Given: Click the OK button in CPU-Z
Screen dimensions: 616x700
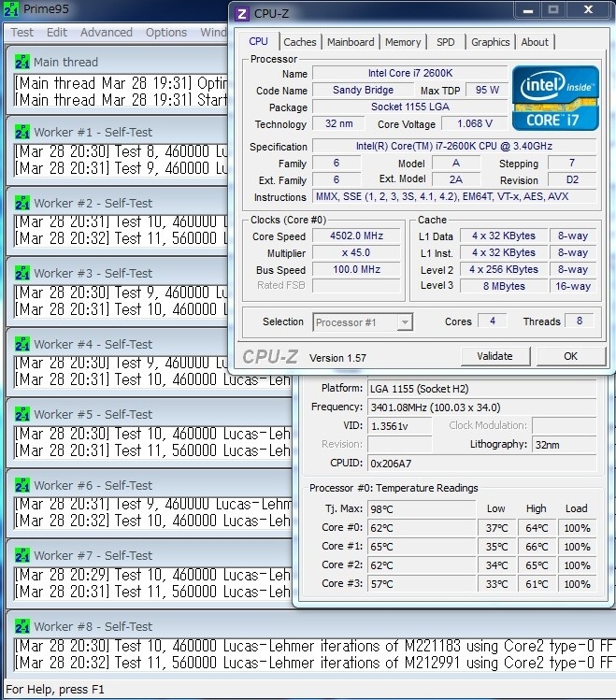Looking at the screenshot, I should tap(570, 356).
